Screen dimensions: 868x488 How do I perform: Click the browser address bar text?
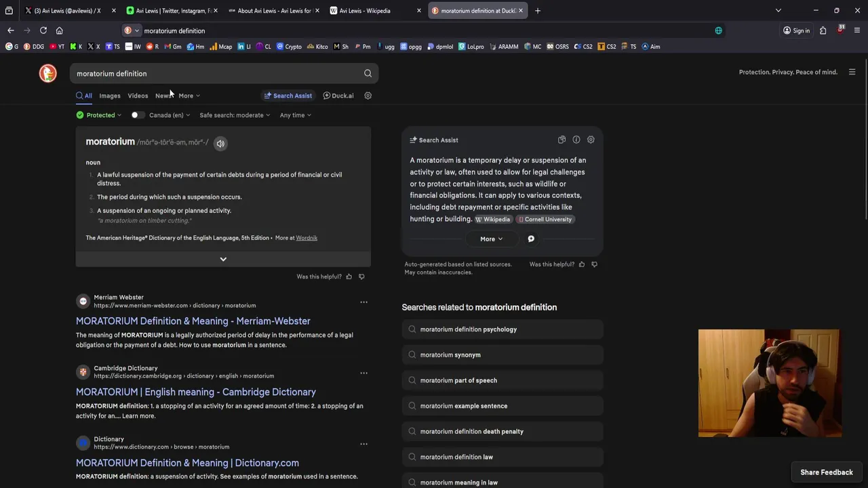pyautogui.click(x=174, y=30)
